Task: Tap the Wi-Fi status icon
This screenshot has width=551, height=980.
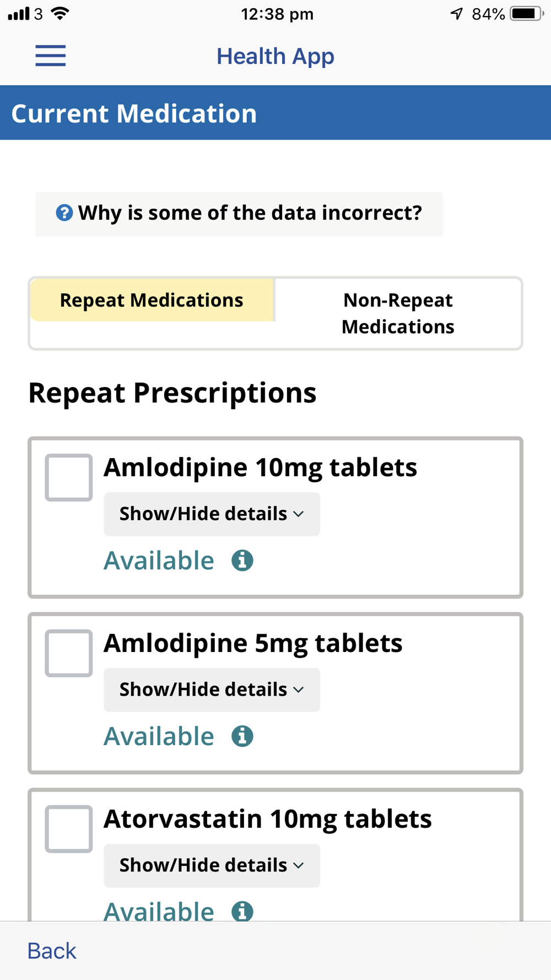Action: [60, 14]
